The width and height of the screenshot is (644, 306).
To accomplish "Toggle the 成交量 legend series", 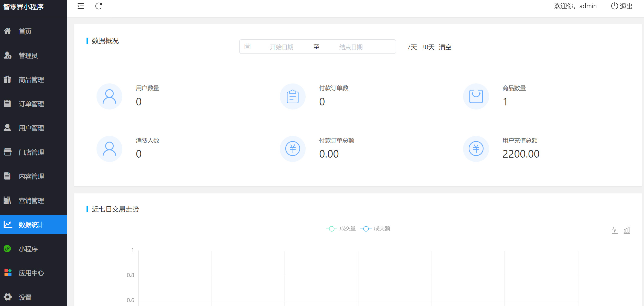I will (x=341, y=229).
